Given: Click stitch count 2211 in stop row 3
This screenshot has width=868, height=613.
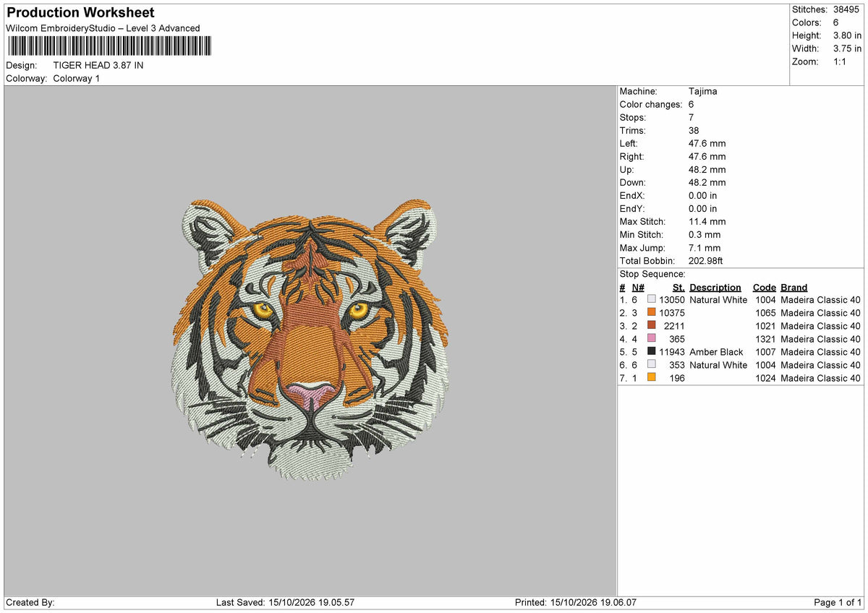Looking at the screenshot, I should [x=675, y=325].
